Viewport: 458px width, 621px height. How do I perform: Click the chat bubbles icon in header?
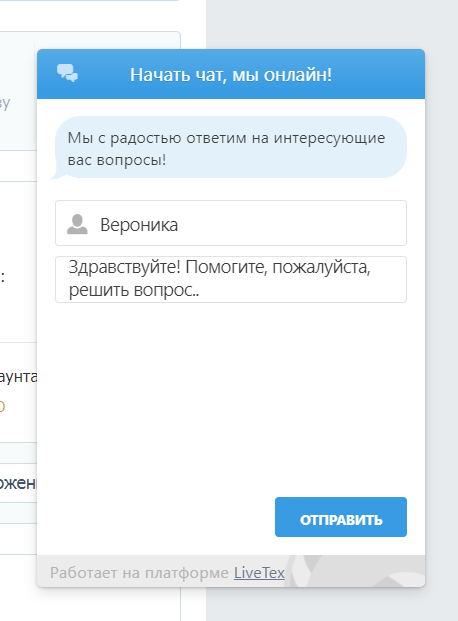click(x=67, y=73)
